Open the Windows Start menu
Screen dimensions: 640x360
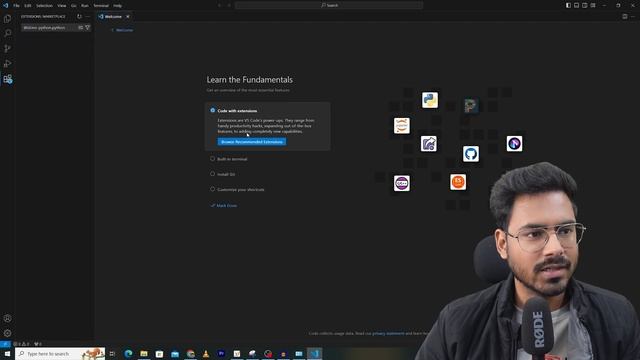click(7, 353)
